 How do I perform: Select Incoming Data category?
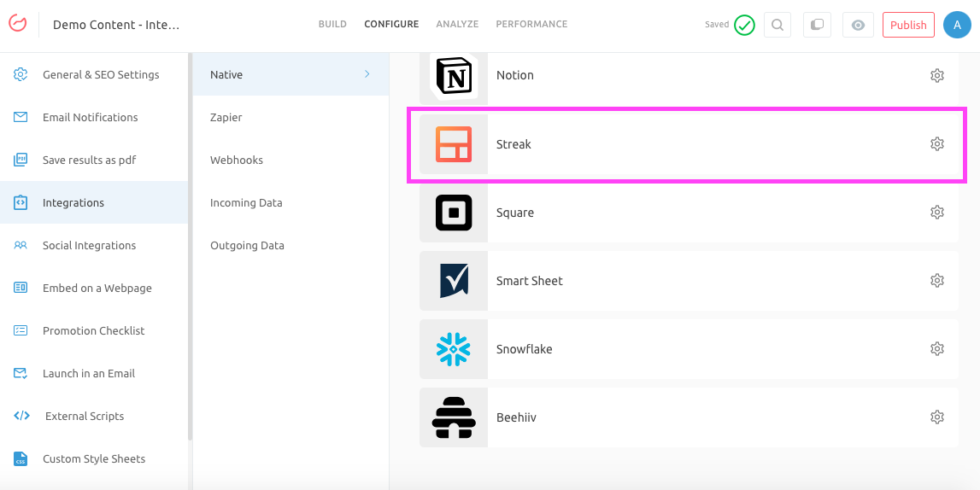(290, 203)
